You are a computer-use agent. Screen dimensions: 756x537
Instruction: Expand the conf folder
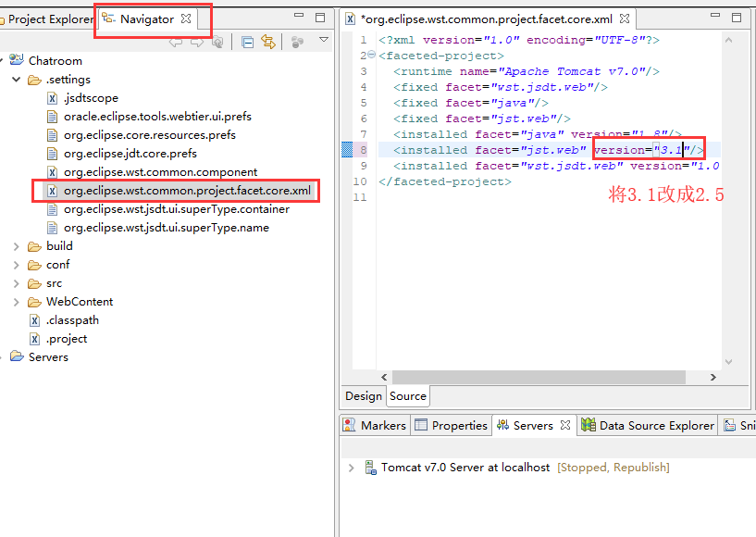[x=17, y=265]
